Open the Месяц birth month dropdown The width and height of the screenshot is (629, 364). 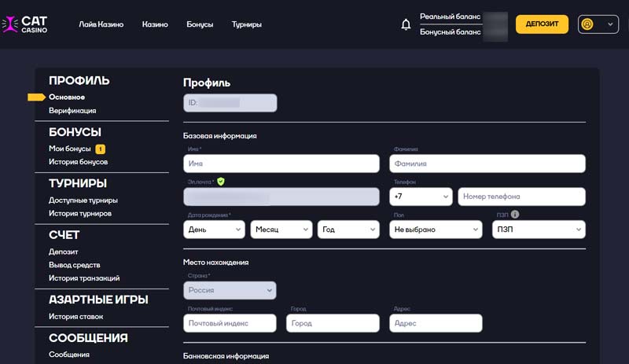(x=281, y=230)
